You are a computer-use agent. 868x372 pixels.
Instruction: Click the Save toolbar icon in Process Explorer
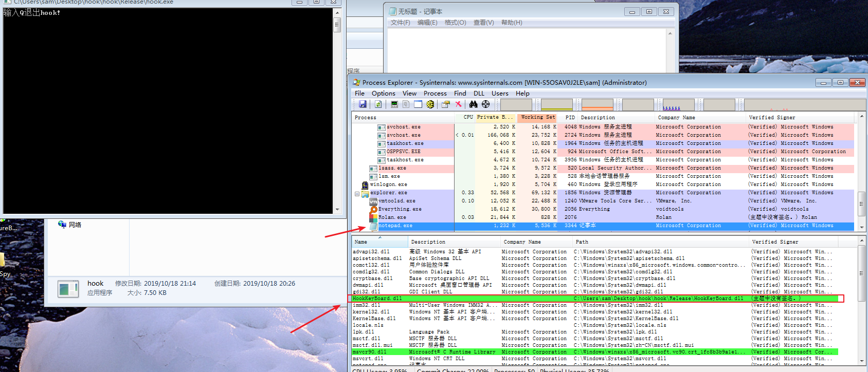[363, 104]
